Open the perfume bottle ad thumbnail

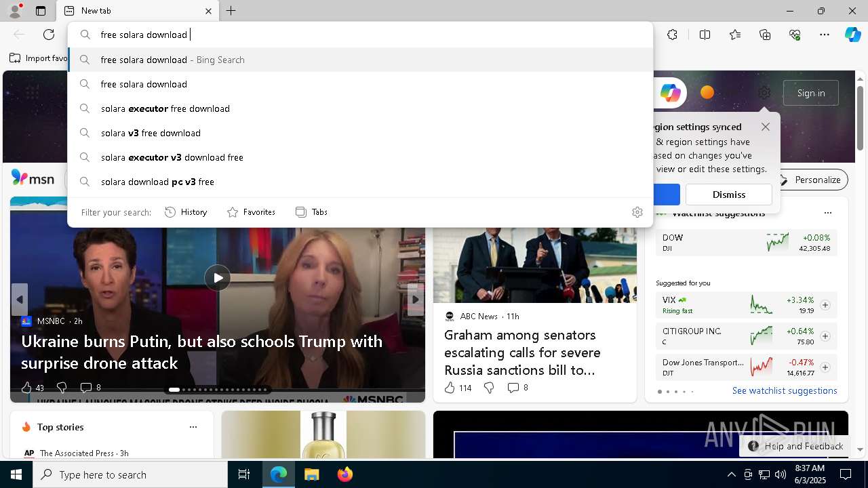point(323,434)
